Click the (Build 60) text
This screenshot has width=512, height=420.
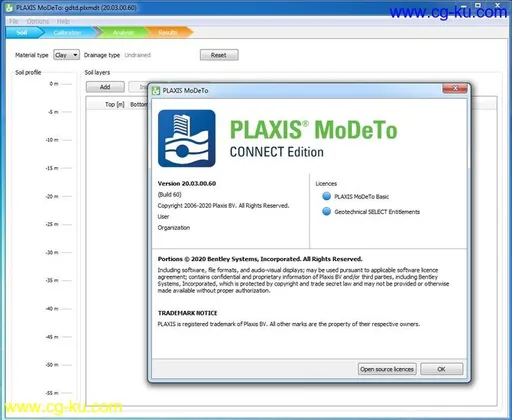(169, 195)
